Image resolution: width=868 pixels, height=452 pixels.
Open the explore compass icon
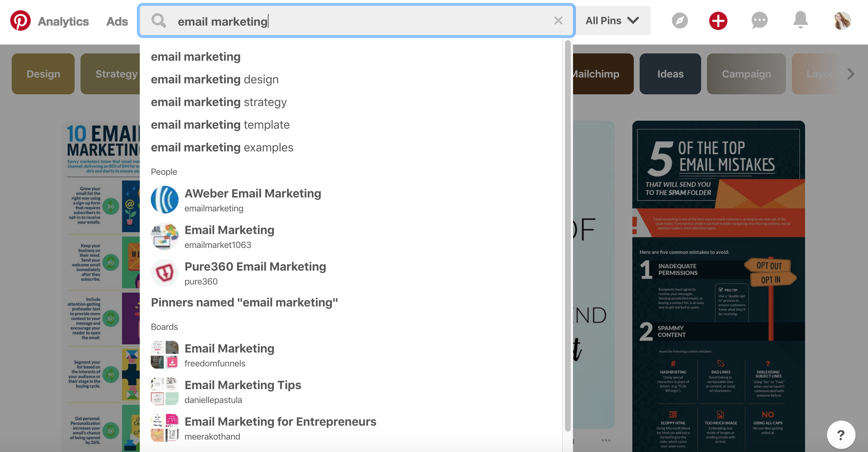click(x=680, y=21)
